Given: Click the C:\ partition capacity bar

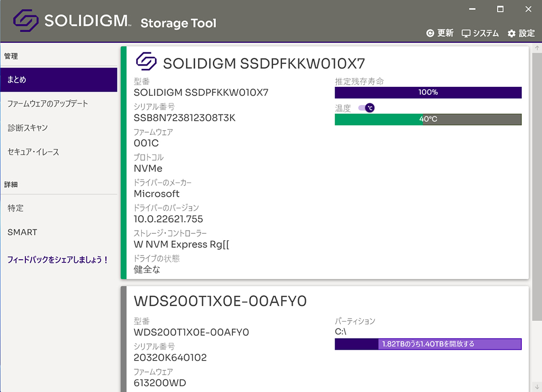Looking at the screenshot, I should (428, 344).
